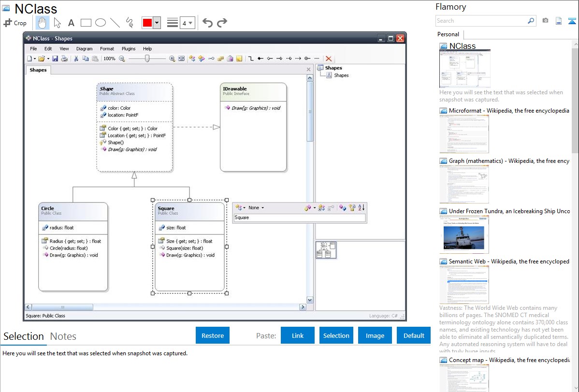Choose the rectangle drawing tool

[86, 23]
